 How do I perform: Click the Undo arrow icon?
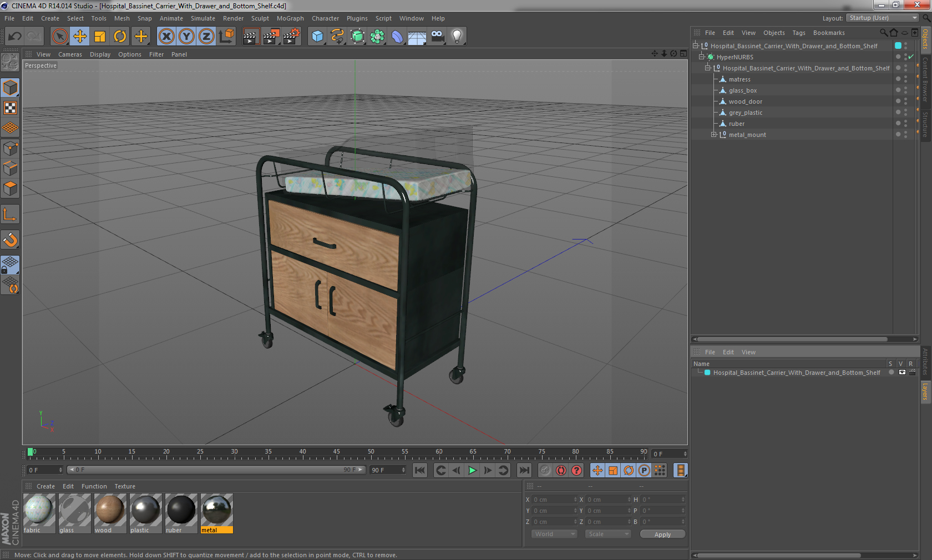(x=15, y=37)
